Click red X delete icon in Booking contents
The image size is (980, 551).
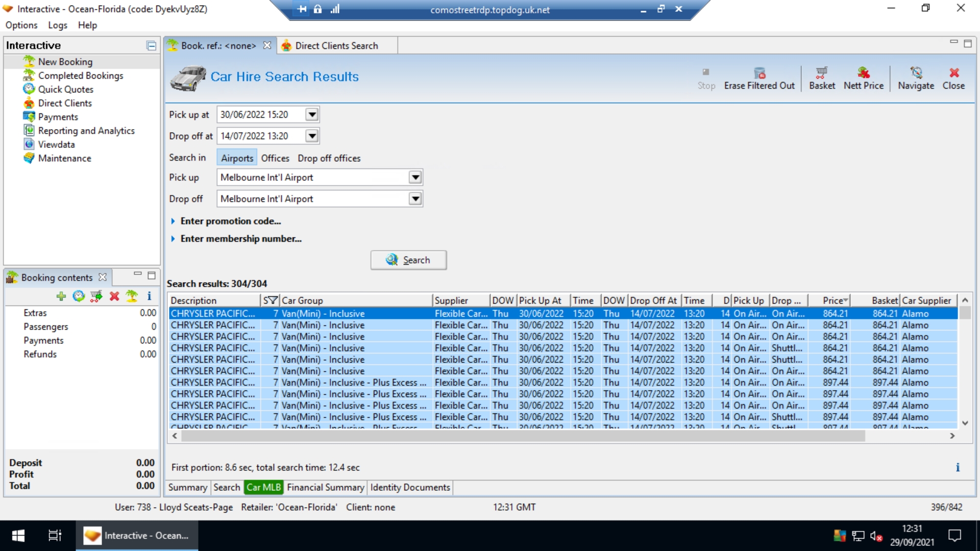pyautogui.click(x=114, y=296)
